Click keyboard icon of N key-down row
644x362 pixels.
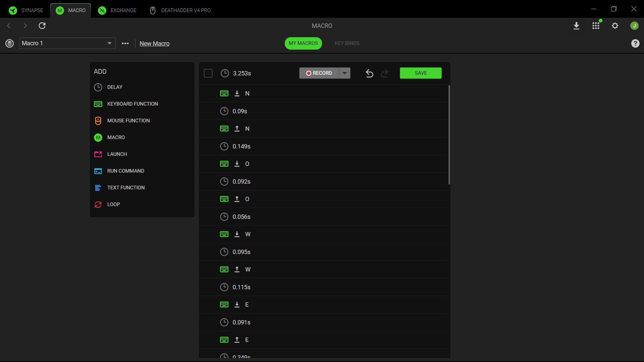click(x=224, y=94)
